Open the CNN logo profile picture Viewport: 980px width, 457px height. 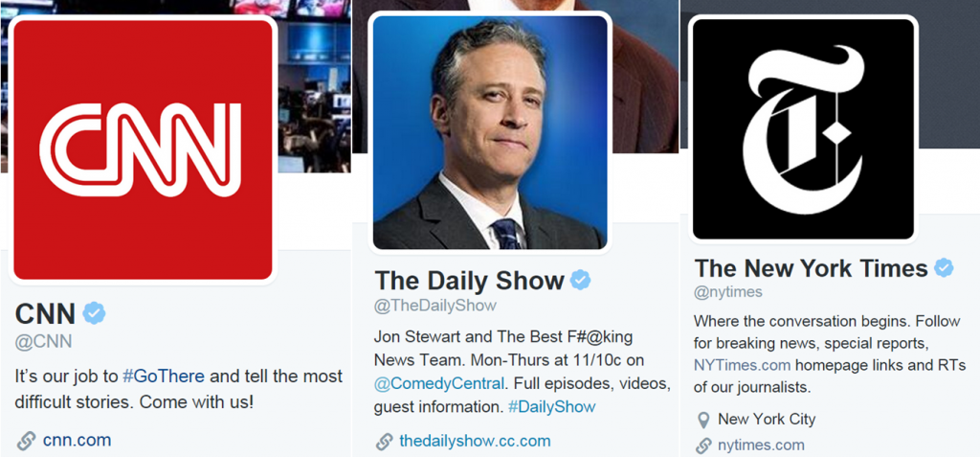[144, 150]
